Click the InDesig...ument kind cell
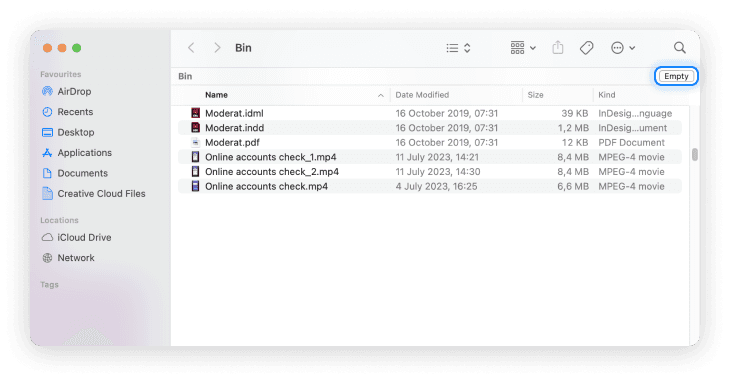The image size is (730, 380). [633, 128]
